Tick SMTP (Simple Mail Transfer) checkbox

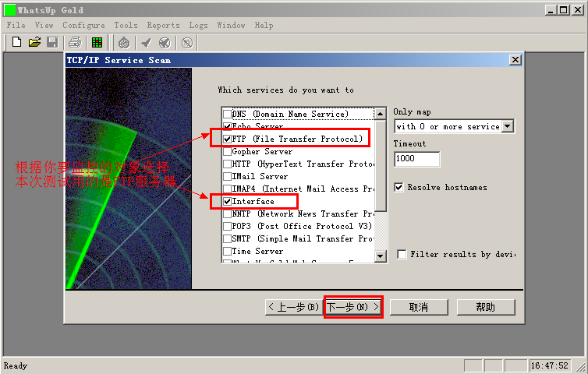point(227,238)
